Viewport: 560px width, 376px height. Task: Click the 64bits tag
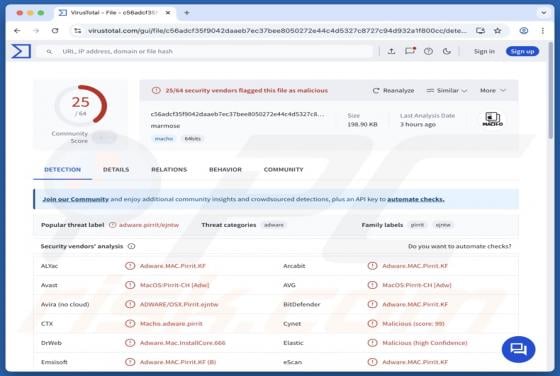coord(192,139)
